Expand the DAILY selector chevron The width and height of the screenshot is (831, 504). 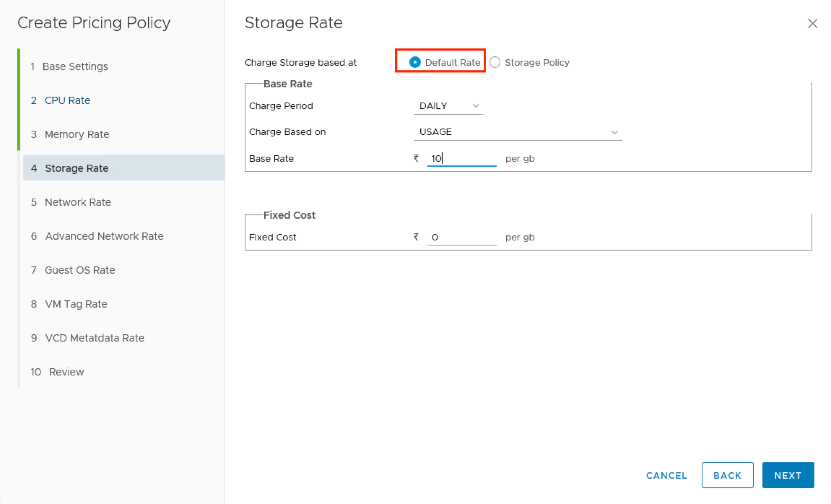pyautogui.click(x=475, y=105)
